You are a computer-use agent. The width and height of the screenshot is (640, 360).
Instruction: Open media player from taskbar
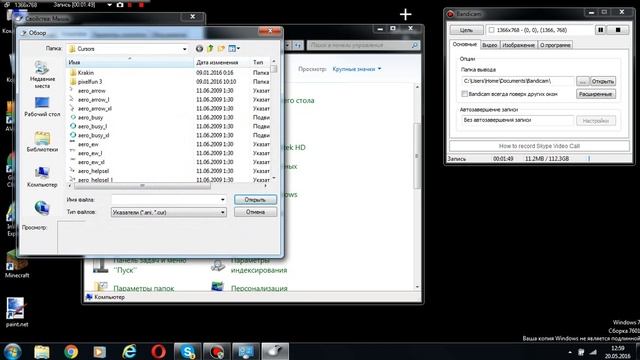pyautogui.click(x=100, y=351)
